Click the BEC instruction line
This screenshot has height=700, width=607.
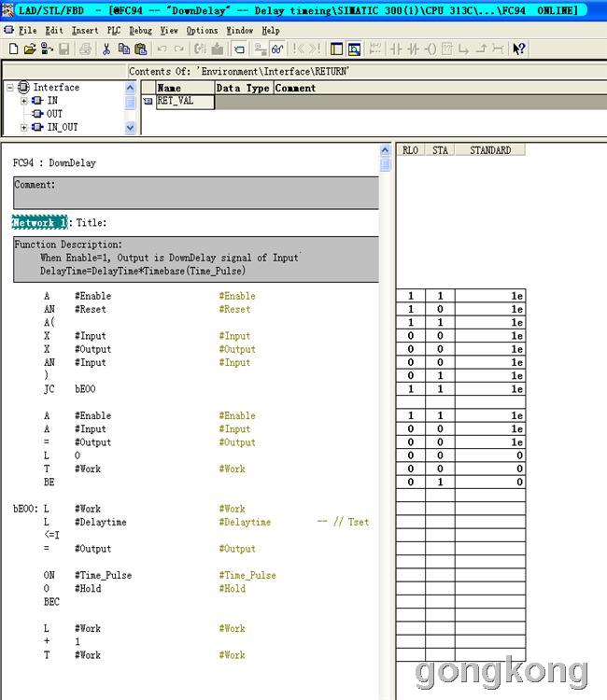click(x=51, y=601)
